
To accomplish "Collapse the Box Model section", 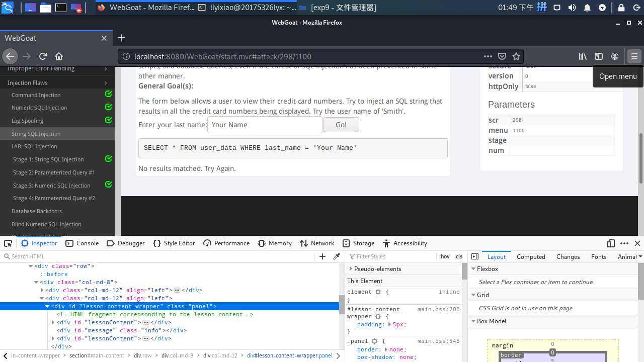I will click(x=473, y=321).
